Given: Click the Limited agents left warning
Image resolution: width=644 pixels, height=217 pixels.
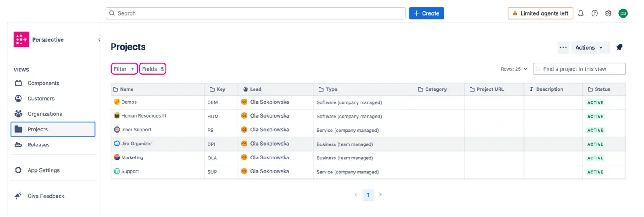Looking at the screenshot, I should (x=540, y=13).
